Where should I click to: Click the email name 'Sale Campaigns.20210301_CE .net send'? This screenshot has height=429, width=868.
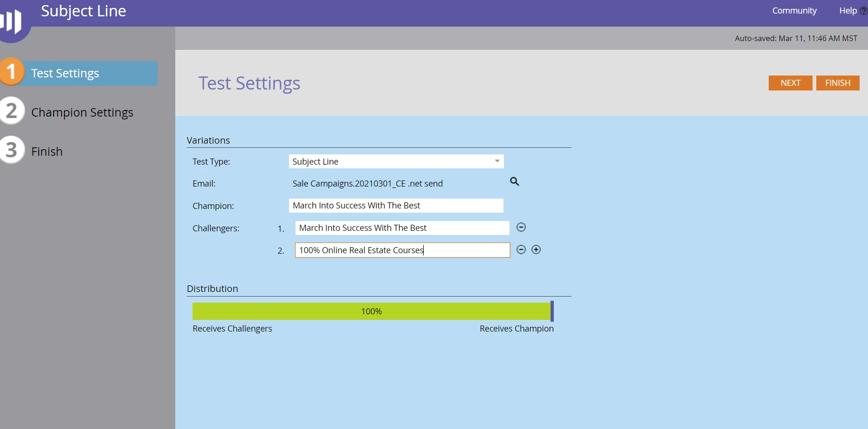coord(367,184)
